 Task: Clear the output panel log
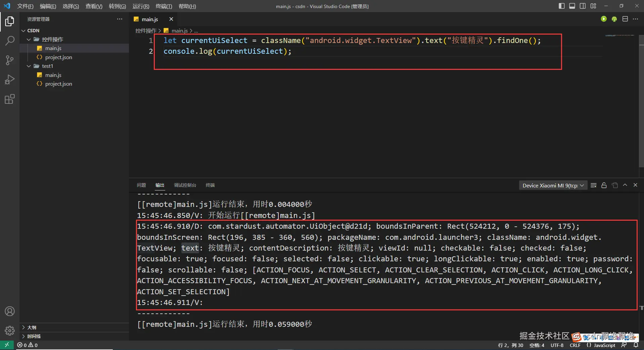point(593,185)
